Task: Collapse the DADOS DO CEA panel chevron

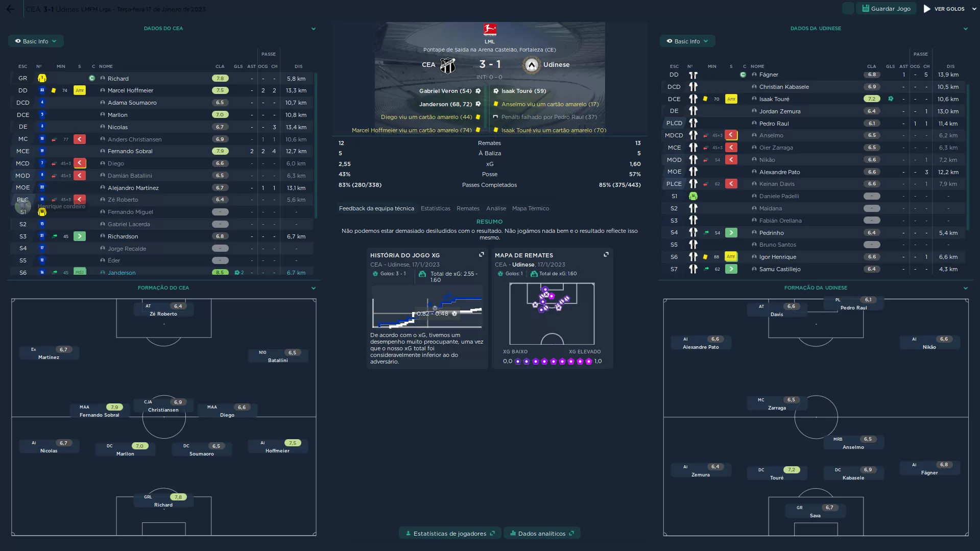Action: 314,29
